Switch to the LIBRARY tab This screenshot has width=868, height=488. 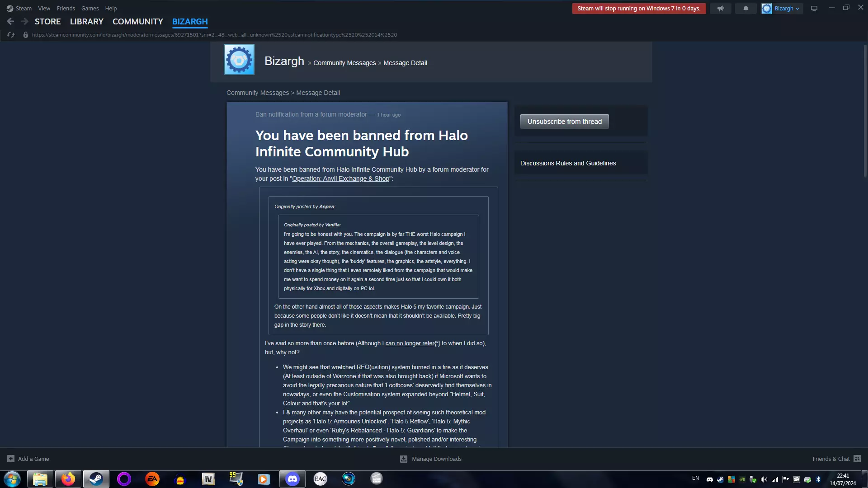(x=86, y=21)
